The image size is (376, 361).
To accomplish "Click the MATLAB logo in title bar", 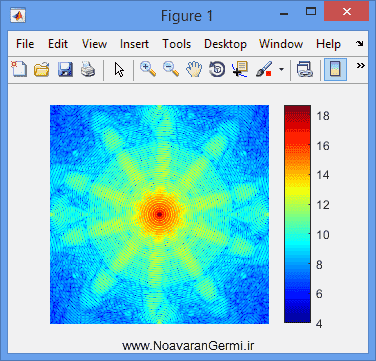I will 18,15.
